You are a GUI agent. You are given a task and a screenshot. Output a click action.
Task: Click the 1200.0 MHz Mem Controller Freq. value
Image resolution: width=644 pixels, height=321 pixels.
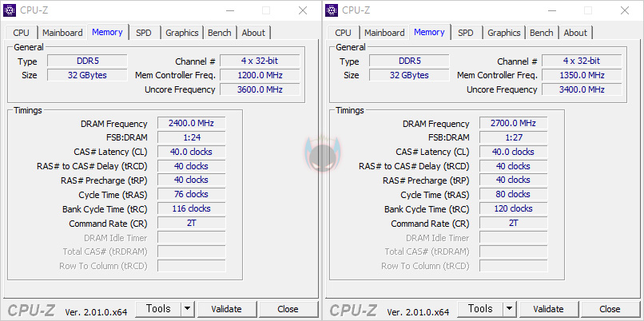[260, 75]
